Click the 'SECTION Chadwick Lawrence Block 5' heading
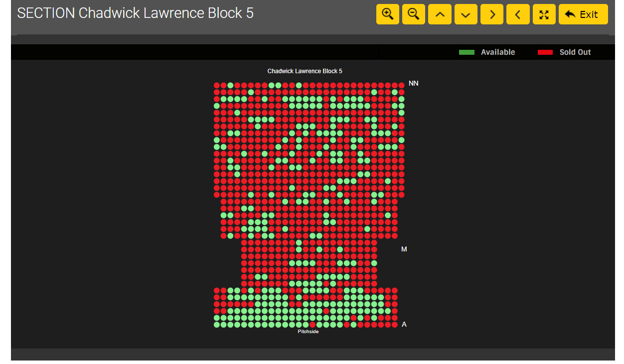This screenshot has height=364, width=624. 136,13
